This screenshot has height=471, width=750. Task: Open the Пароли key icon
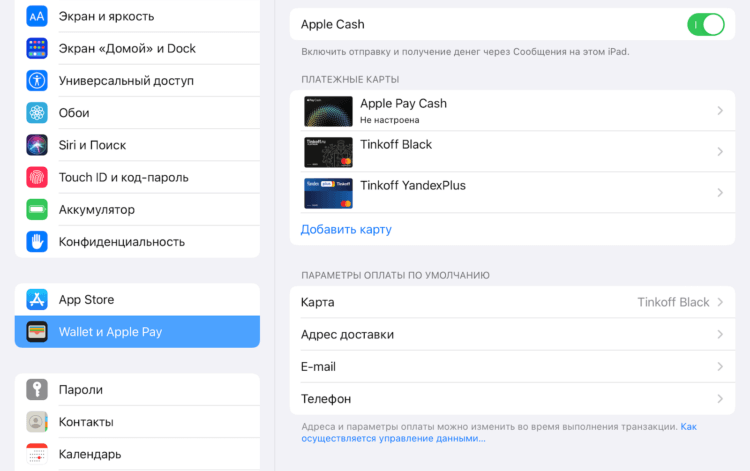[x=37, y=390]
